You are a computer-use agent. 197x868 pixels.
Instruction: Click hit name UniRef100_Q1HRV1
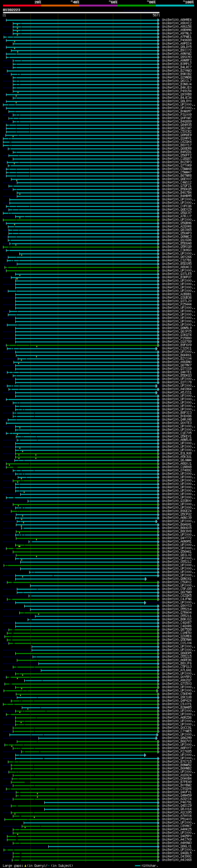coord(177,138)
